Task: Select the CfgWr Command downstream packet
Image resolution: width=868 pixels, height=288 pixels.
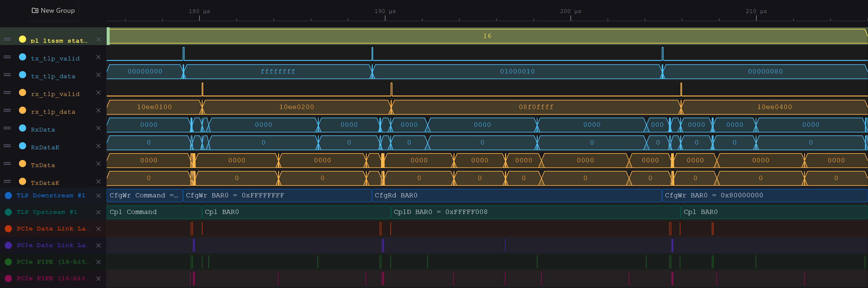Action: [145, 195]
